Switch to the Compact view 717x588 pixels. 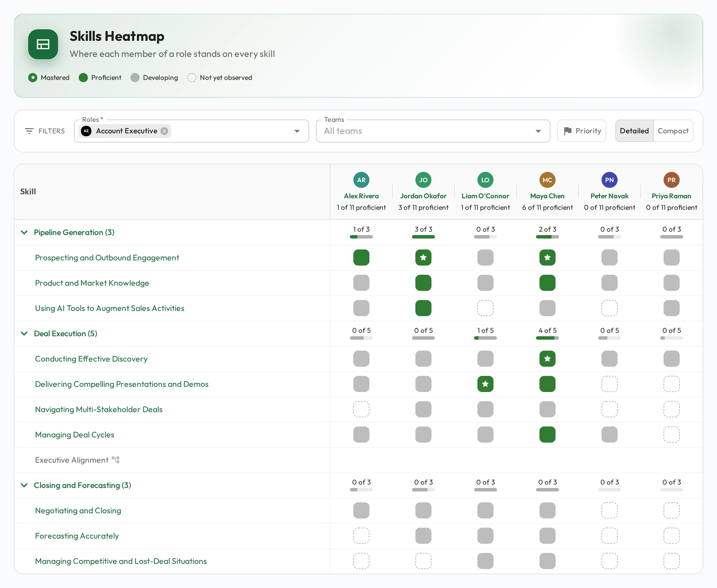pos(673,131)
